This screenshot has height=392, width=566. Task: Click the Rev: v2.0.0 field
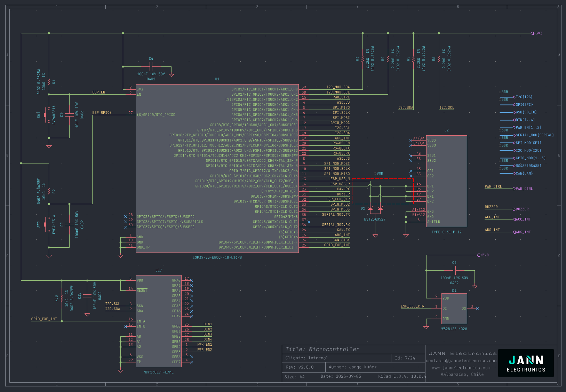pyautogui.click(x=300, y=367)
